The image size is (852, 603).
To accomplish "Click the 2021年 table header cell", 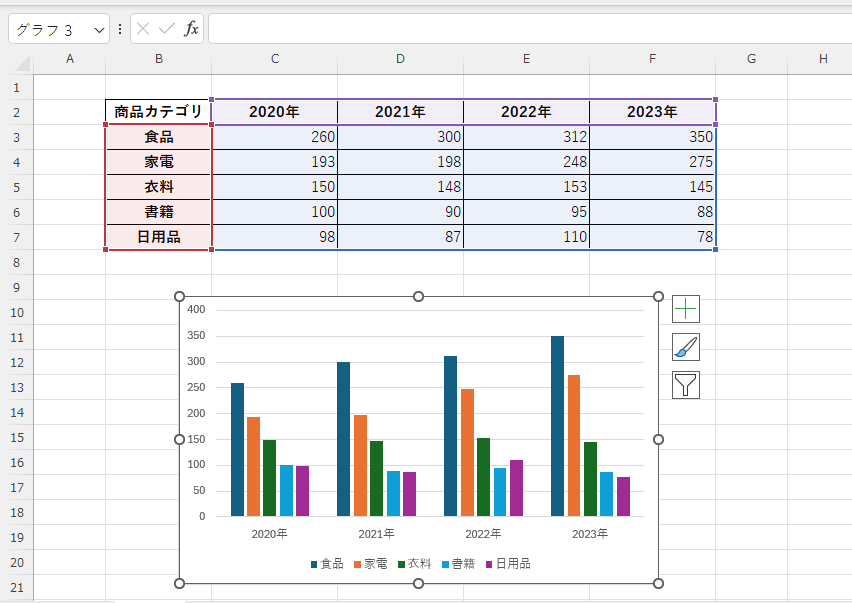I will 400,112.
